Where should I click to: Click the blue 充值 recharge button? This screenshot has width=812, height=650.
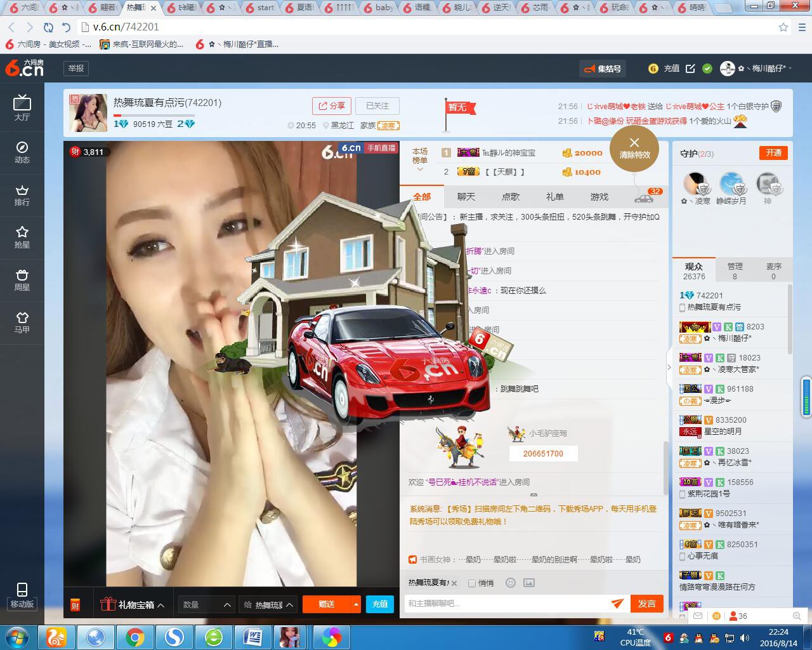pos(380,604)
